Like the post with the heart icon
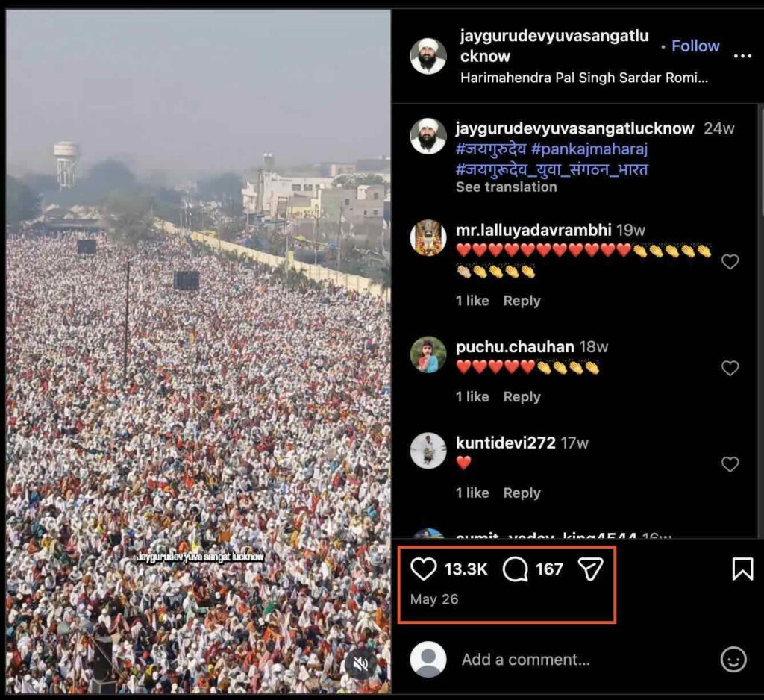Screen dimensions: 764x700 pyautogui.click(x=424, y=569)
